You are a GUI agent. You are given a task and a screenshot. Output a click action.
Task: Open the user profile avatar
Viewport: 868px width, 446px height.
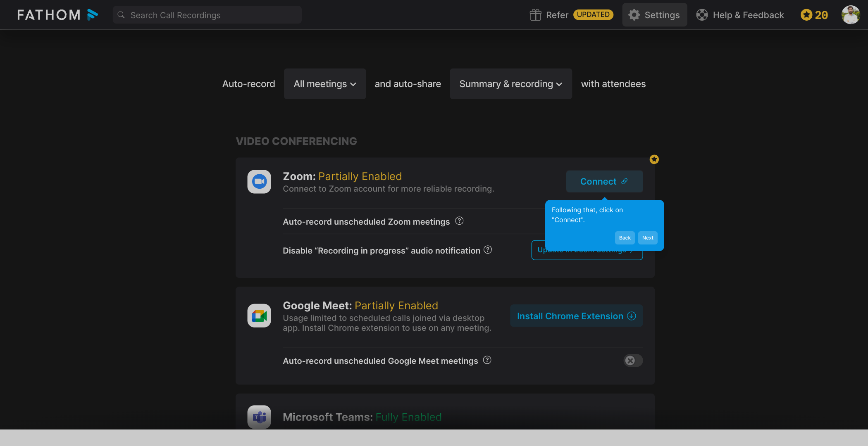coord(851,15)
